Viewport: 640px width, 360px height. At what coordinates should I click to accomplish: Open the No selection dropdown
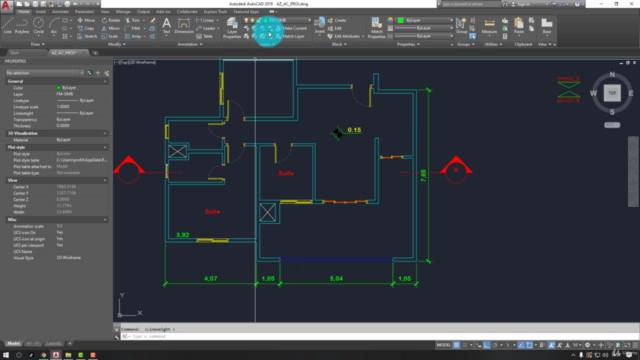coord(44,73)
